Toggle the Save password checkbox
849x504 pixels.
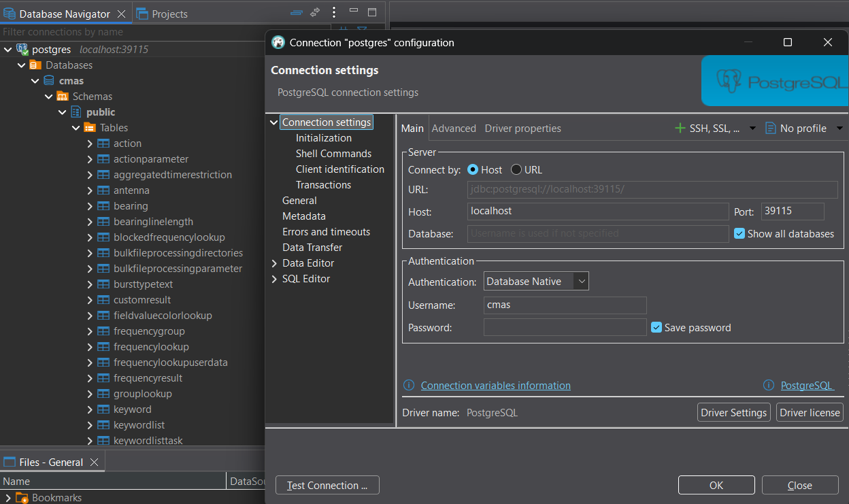point(656,327)
